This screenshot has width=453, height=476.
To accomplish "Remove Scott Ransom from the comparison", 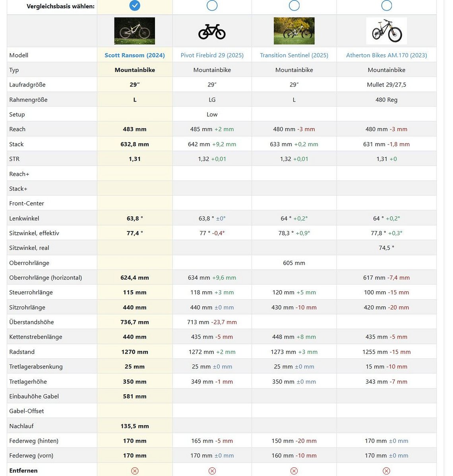I will [135, 470].
